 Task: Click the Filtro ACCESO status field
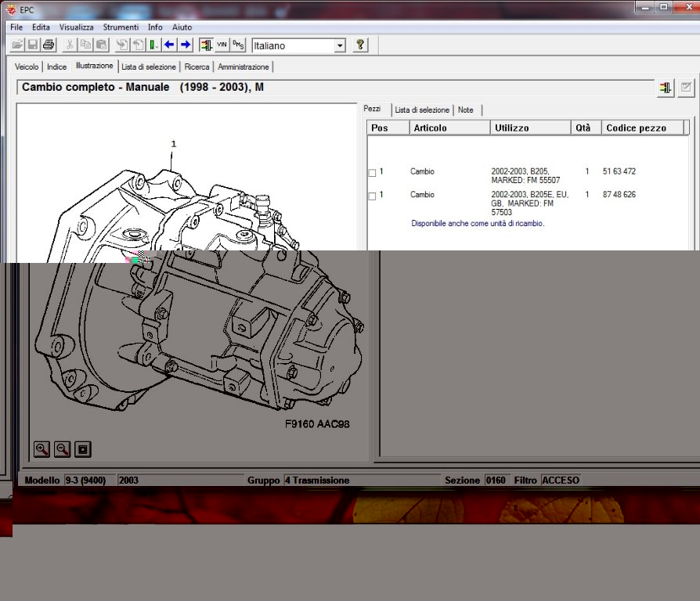point(561,480)
